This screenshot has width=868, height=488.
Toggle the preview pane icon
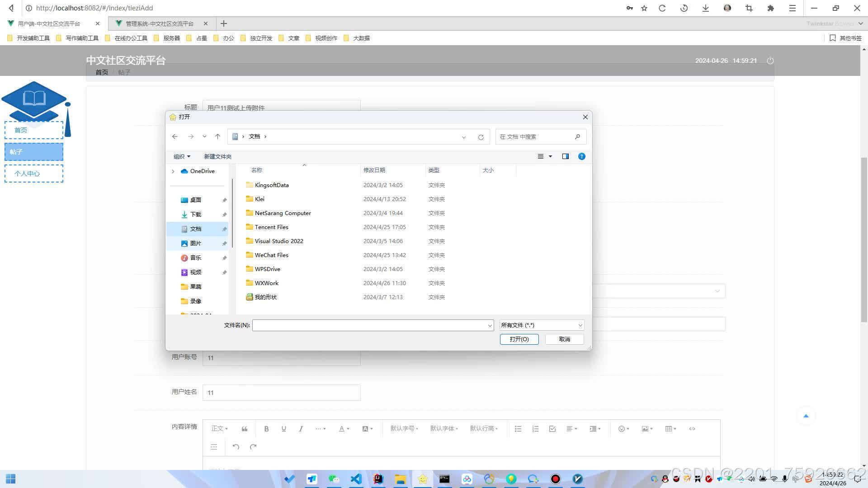click(x=565, y=156)
